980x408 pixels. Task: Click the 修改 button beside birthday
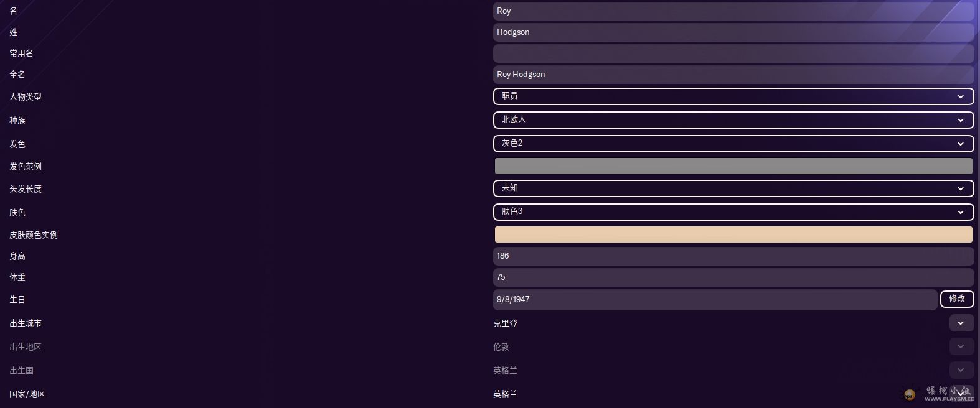957,299
